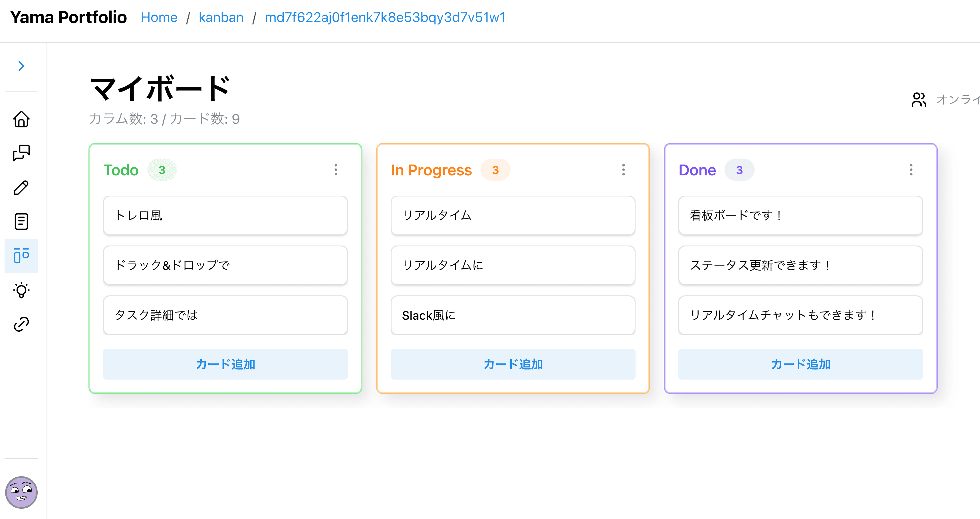
Task: Click カード追加 in the Todo column
Action: tap(225, 364)
